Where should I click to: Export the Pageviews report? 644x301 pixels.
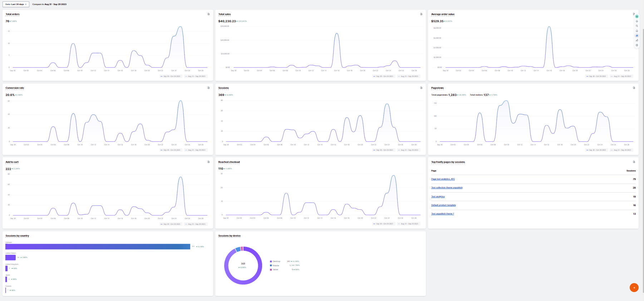coord(634,88)
